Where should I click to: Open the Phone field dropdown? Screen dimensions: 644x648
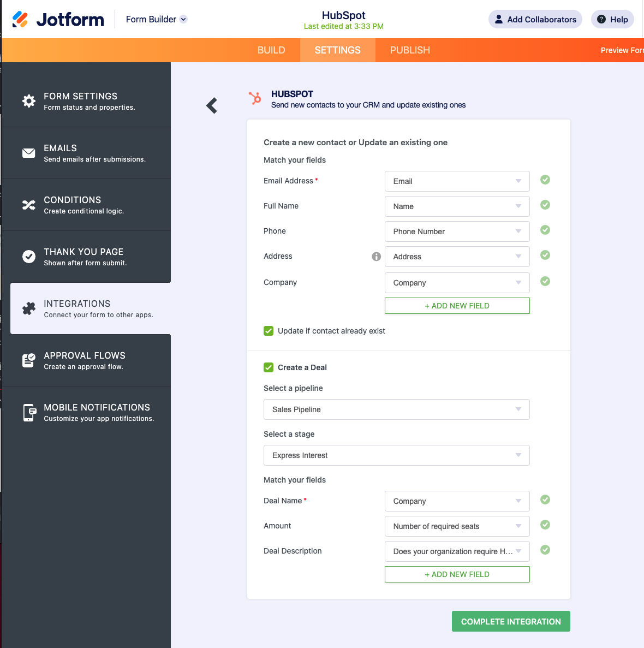[457, 232]
